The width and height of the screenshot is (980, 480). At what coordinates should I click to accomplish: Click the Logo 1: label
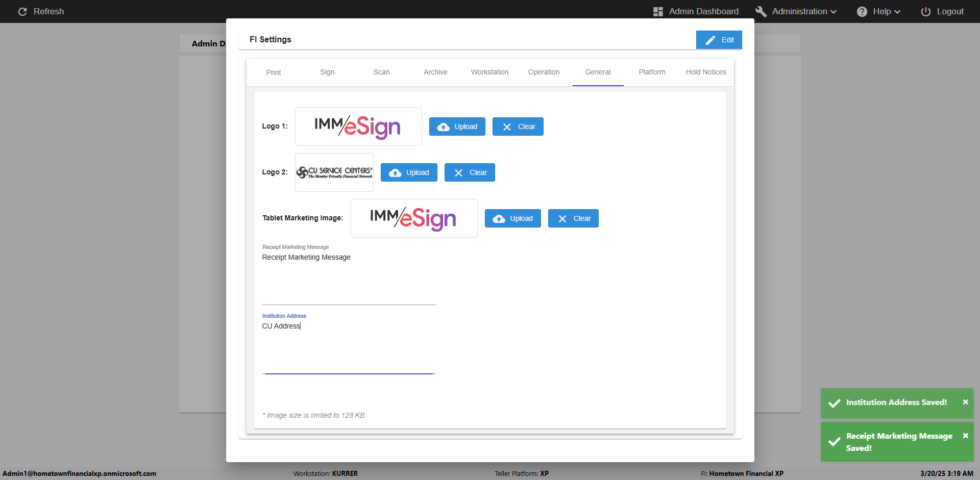275,126
